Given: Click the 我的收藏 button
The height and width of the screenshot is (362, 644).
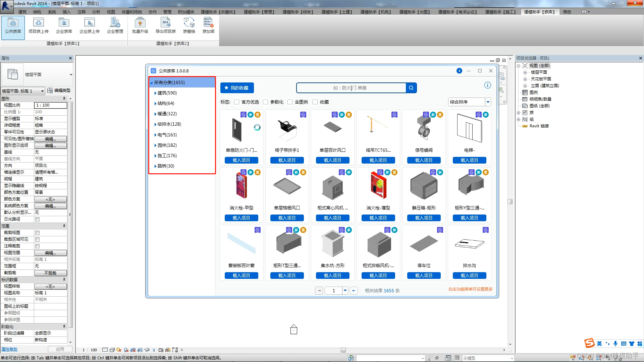Looking at the screenshot, I should coord(237,88).
